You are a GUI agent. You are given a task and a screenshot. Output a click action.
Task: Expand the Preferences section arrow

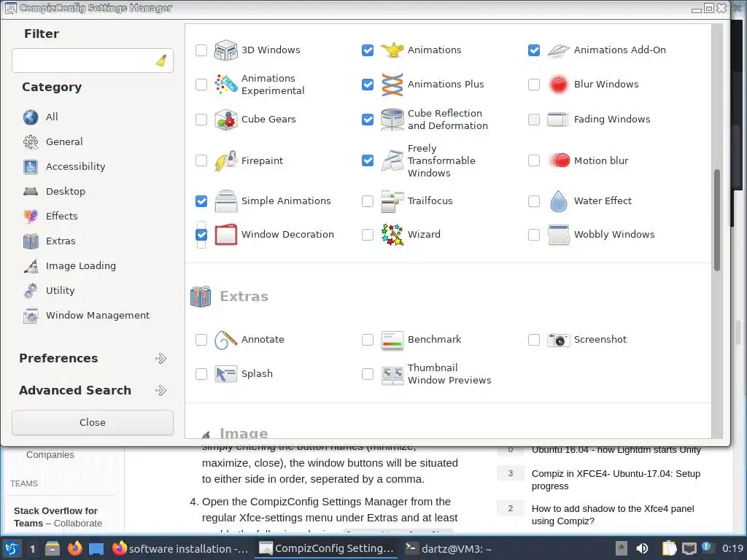coord(161,359)
